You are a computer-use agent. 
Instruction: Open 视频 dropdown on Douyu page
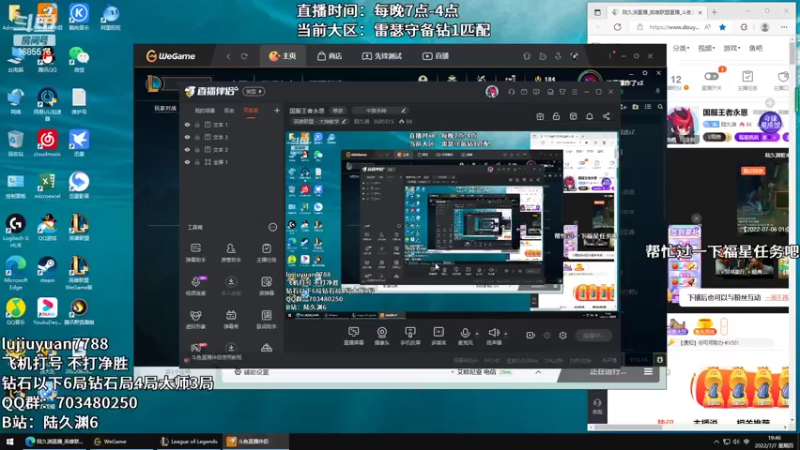(x=707, y=48)
